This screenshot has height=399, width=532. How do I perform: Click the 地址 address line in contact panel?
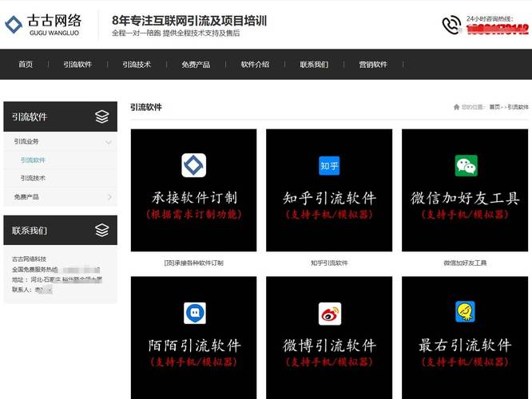[57, 279]
